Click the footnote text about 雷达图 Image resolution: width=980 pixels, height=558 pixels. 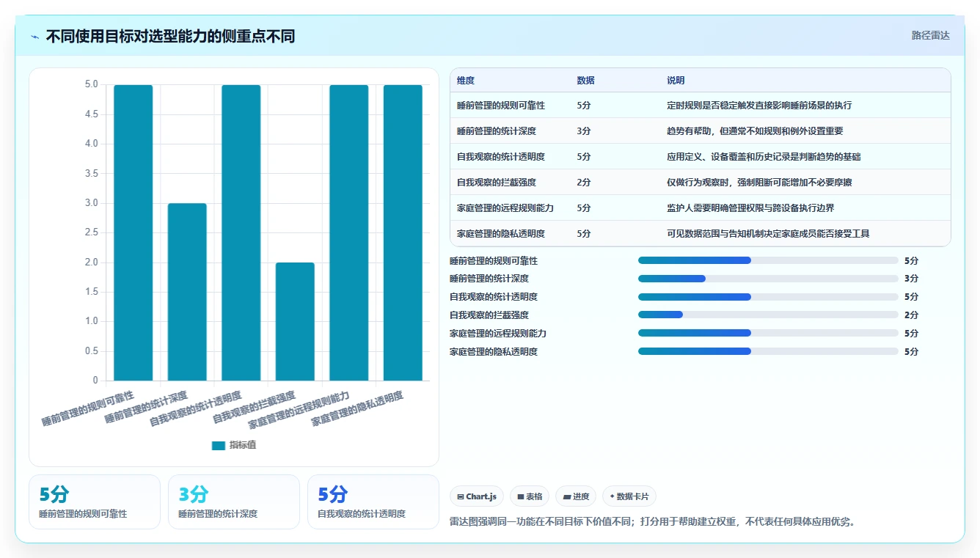coord(652,522)
